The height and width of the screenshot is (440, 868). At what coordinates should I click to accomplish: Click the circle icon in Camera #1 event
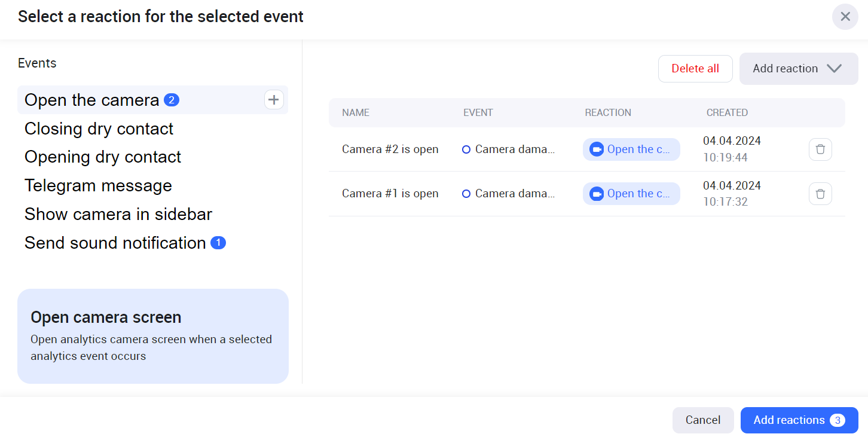coord(466,194)
